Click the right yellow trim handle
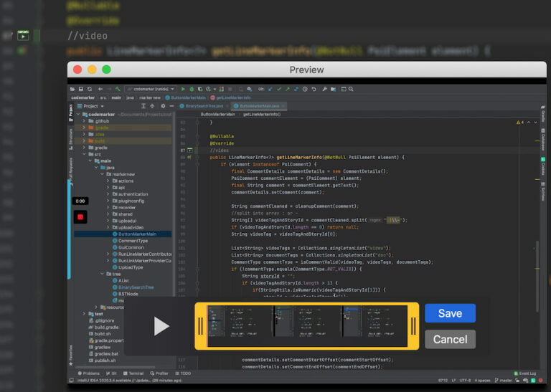Screen dimensions: 551x392 click(x=413, y=326)
